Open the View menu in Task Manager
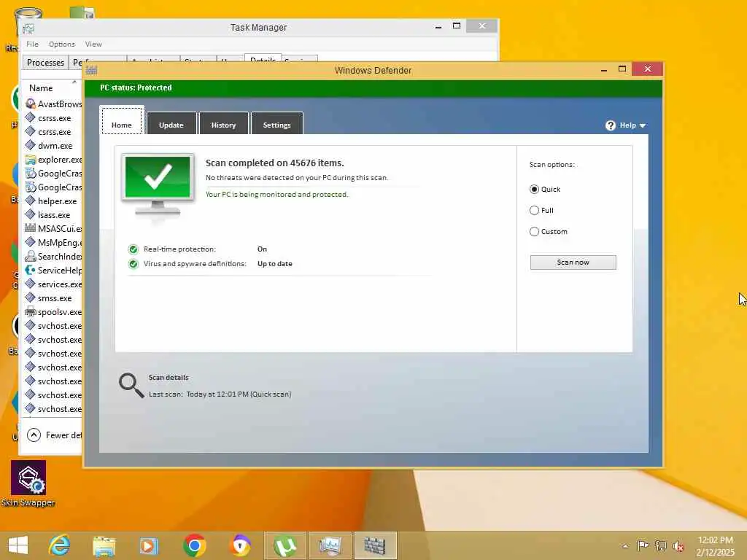The height and width of the screenshot is (560, 747). (x=93, y=44)
